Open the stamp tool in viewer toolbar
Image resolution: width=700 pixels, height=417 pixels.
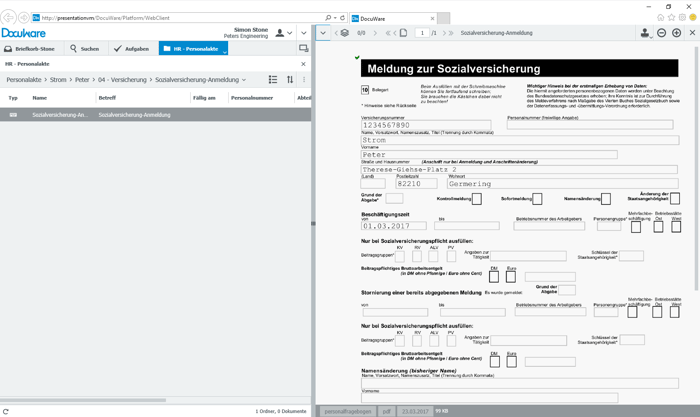[645, 33]
